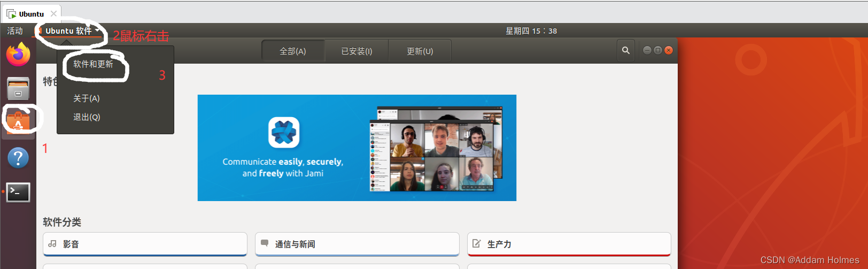The image size is (868, 269).
Task: Click the Jami app logo in the banner
Action: coord(284,132)
